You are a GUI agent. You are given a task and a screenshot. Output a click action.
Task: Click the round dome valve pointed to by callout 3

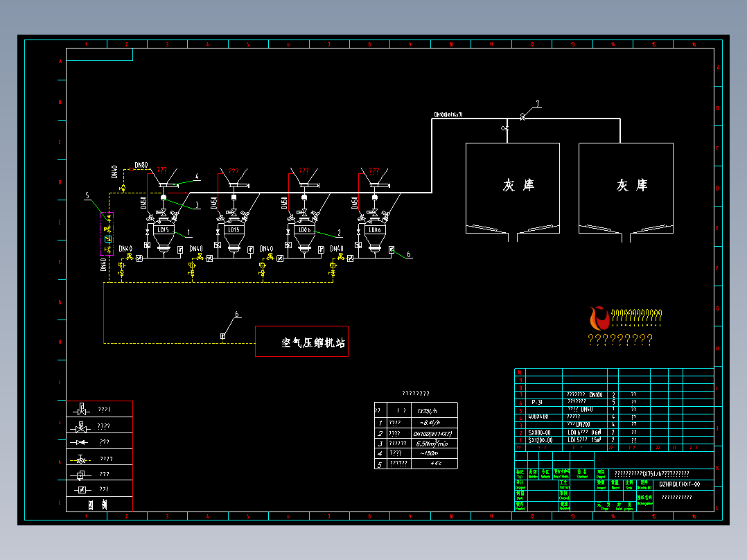tap(164, 198)
